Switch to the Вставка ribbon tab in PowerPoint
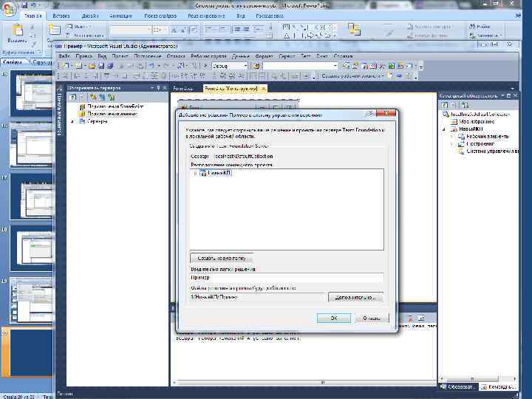 (61, 16)
